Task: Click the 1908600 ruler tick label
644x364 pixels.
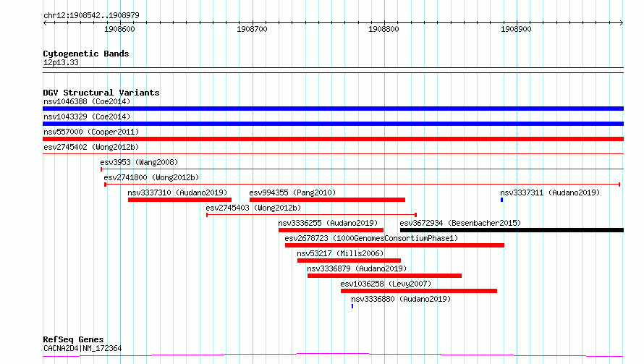Action: tap(119, 29)
